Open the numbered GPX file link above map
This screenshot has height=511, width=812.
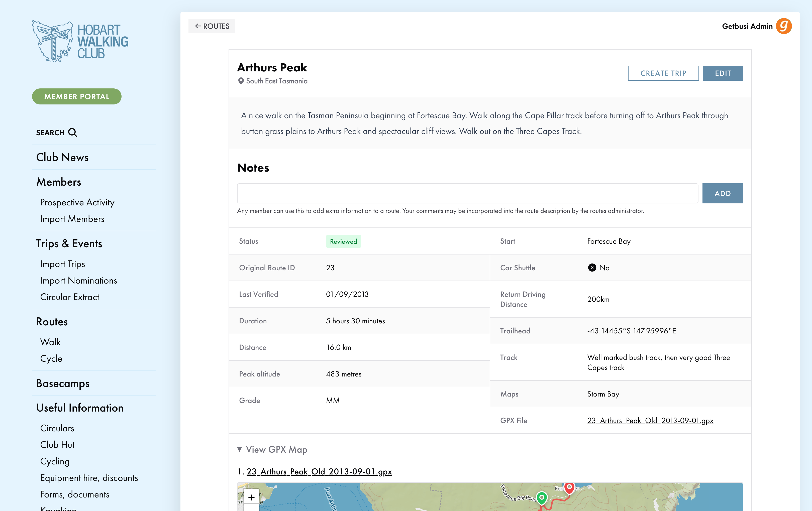point(319,471)
